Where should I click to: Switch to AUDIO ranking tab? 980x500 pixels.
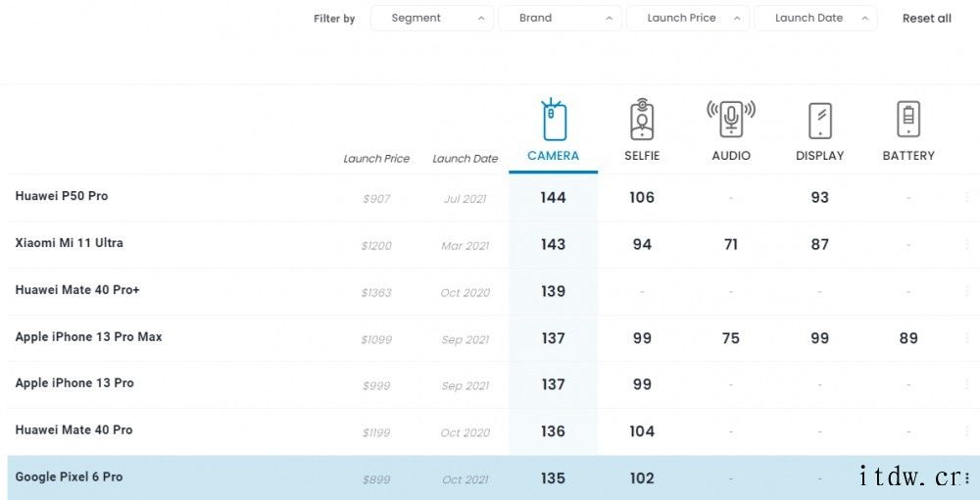point(731,156)
